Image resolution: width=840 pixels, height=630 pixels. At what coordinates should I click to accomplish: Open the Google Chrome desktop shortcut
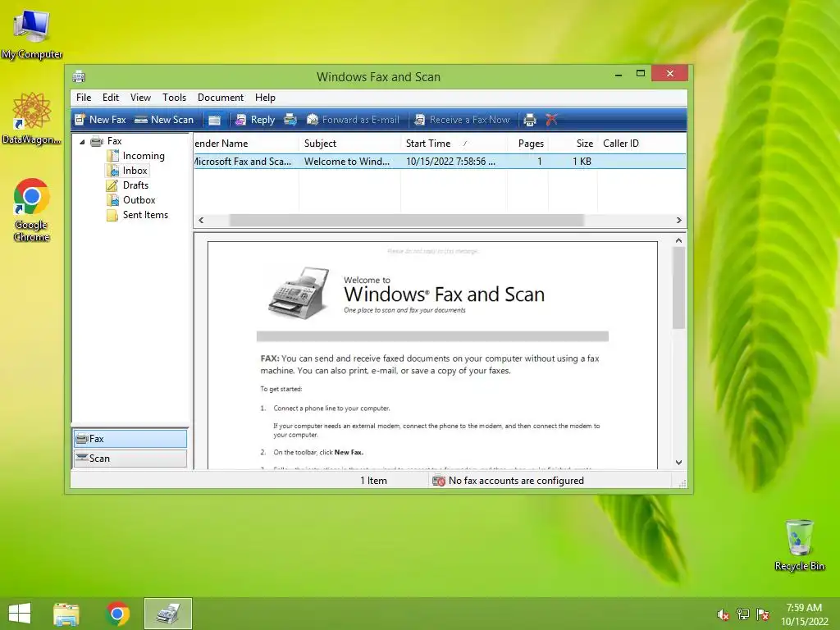click(x=32, y=210)
